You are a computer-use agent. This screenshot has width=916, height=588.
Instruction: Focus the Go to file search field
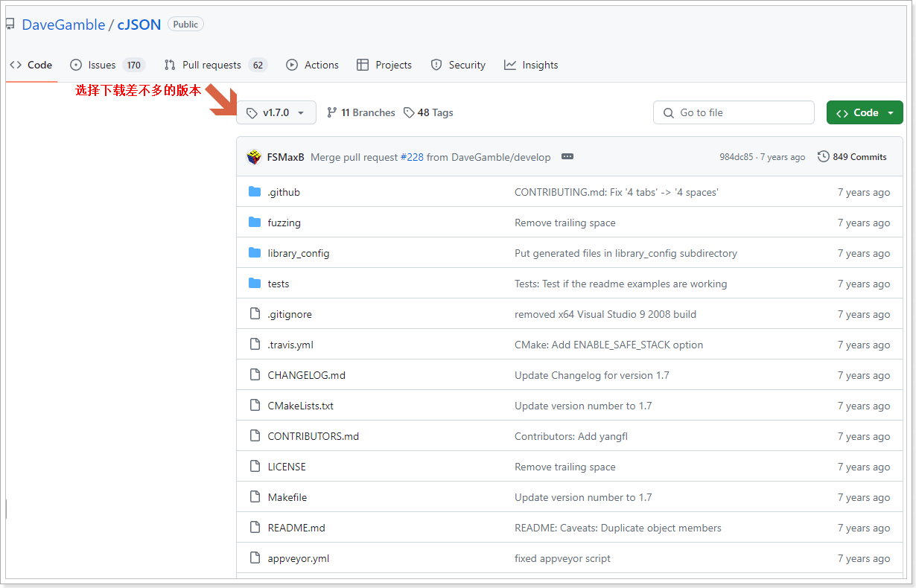[734, 113]
